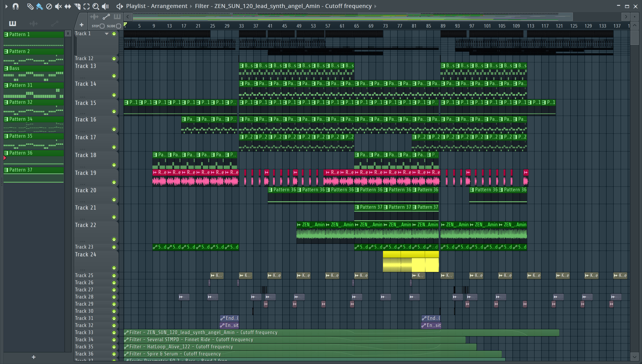Open Track 1 dropdown arrow
This screenshot has height=364, width=642.
(x=107, y=34)
